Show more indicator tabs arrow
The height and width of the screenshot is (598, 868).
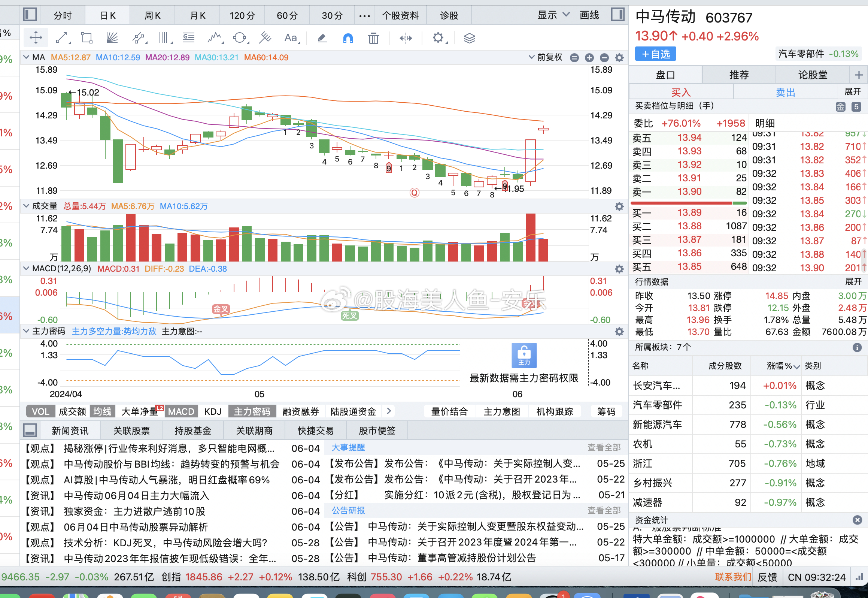[389, 411]
